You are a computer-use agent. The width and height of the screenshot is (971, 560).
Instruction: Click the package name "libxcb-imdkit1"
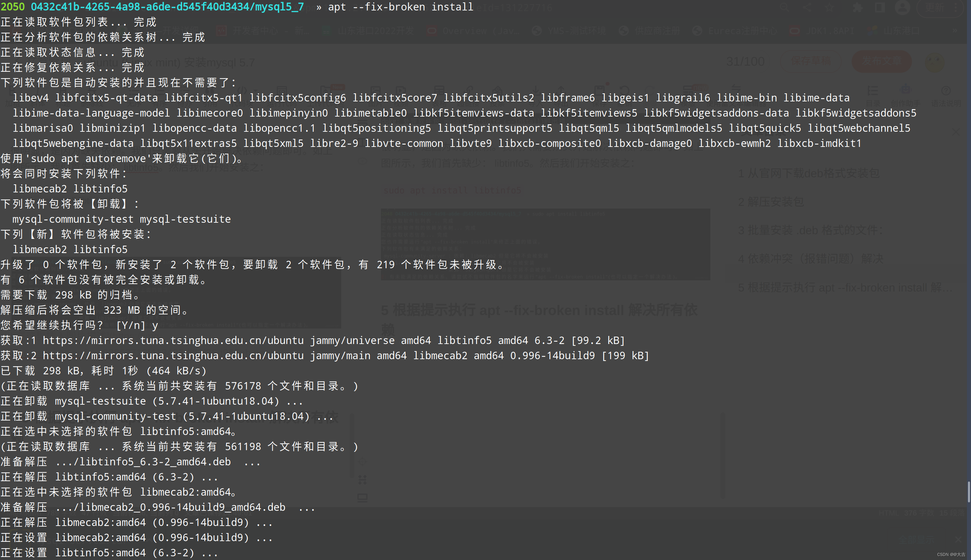tap(819, 144)
